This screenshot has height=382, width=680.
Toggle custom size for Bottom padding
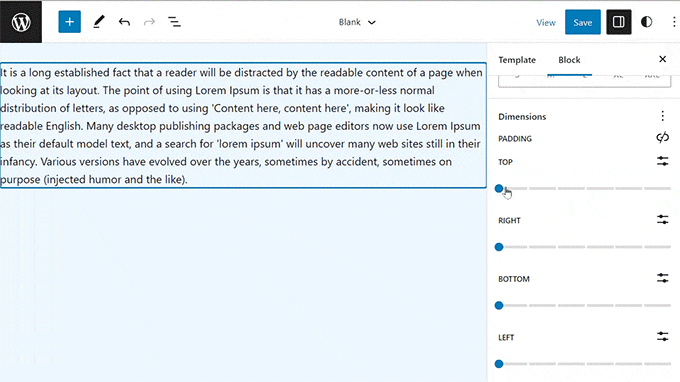tap(662, 278)
